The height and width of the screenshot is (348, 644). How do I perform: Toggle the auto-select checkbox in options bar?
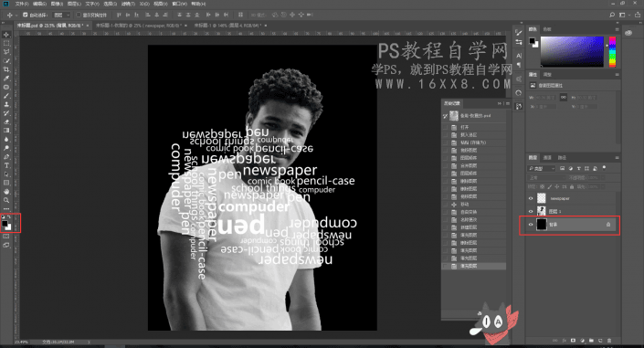(x=25, y=15)
